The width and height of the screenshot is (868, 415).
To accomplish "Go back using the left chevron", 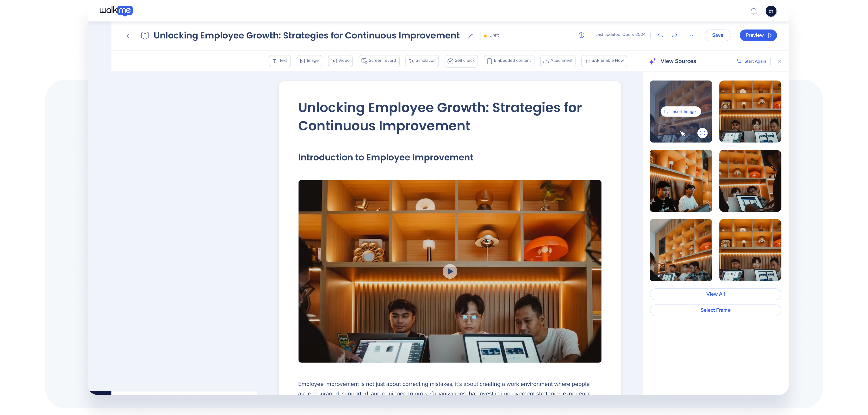I will 128,36.
